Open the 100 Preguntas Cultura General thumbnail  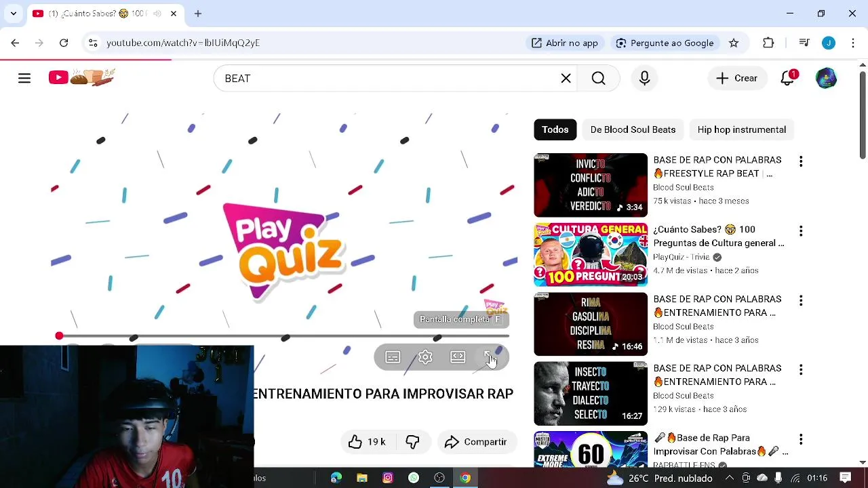591,255
